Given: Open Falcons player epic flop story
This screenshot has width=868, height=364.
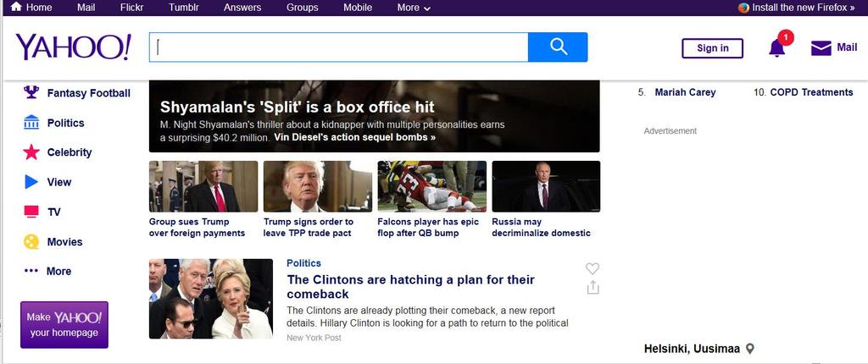Looking at the screenshot, I should click(x=428, y=228).
